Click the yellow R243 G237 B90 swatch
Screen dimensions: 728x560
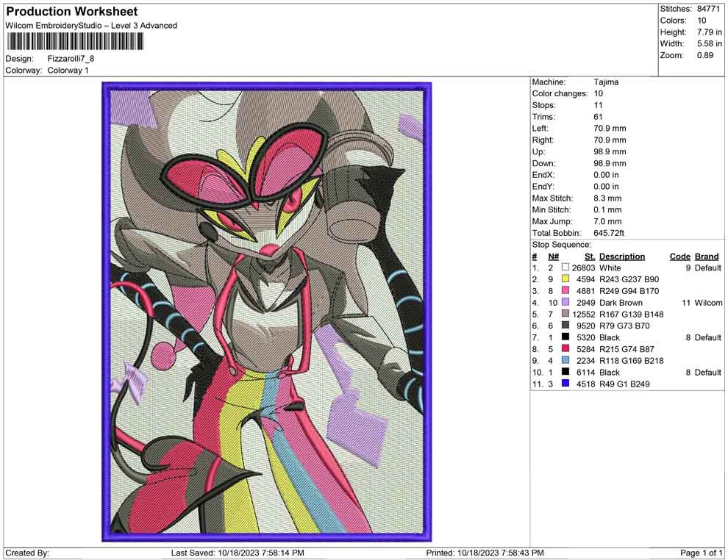tap(565, 279)
